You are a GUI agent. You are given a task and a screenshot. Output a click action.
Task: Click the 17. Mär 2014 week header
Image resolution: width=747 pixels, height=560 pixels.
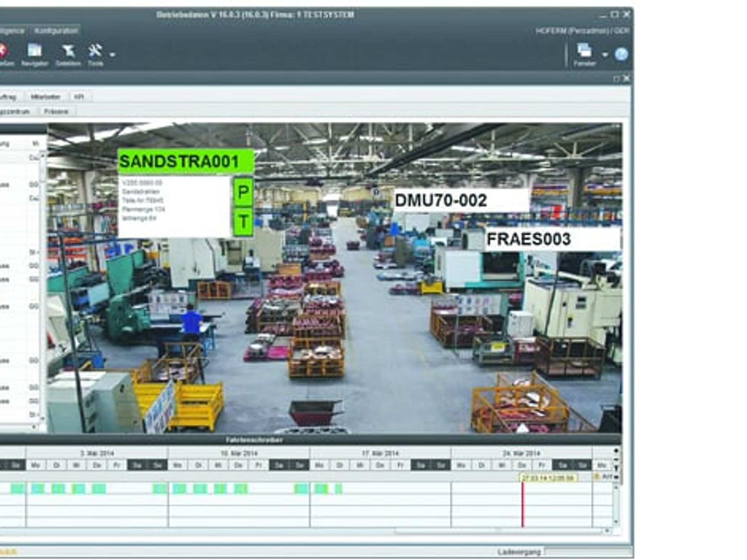point(381,453)
